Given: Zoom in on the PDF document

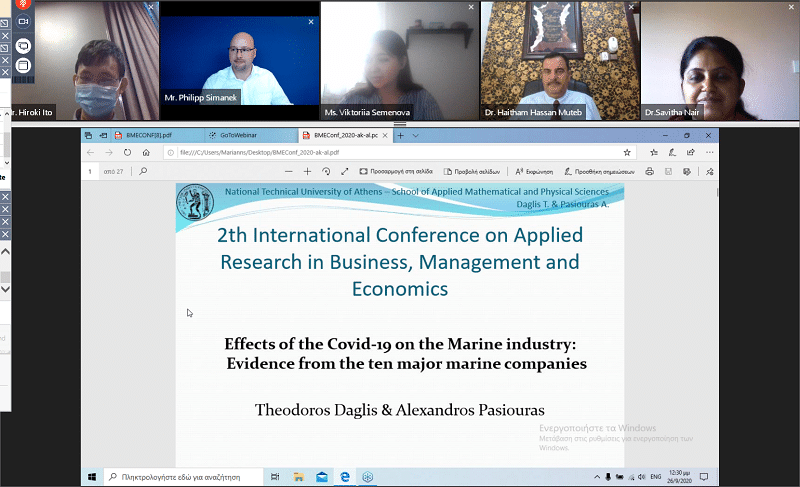Looking at the screenshot, I should pos(307,172).
